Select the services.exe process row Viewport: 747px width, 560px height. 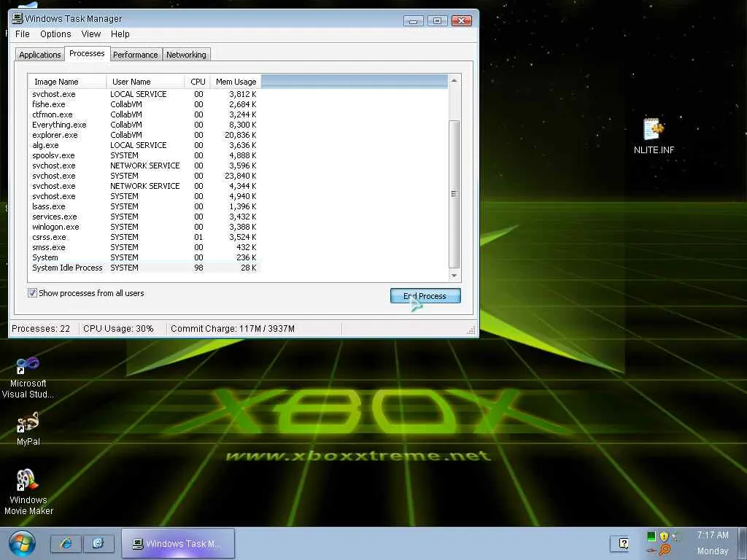[x=145, y=217]
